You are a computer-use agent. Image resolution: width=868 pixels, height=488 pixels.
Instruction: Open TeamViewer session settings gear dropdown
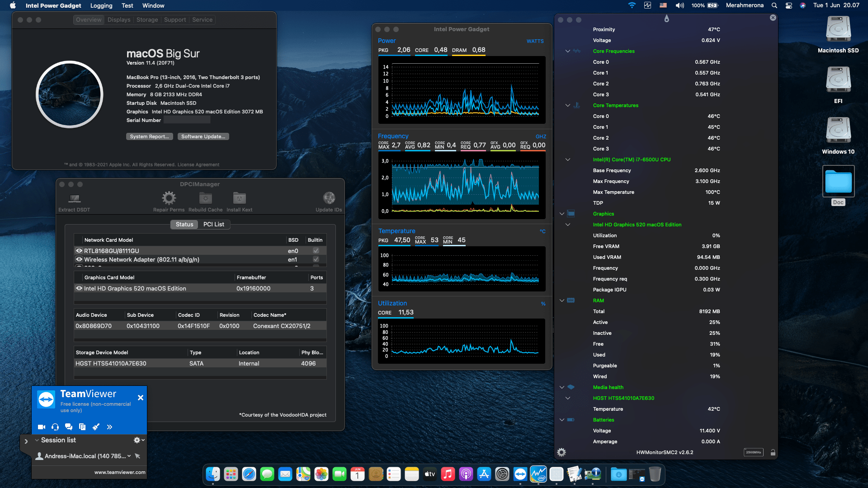click(x=139, y=440)
